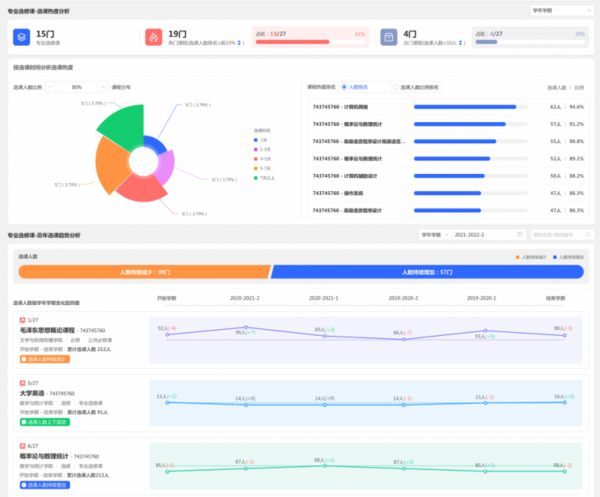Click the 概率论与数理统计 course title in trend list

44,456
